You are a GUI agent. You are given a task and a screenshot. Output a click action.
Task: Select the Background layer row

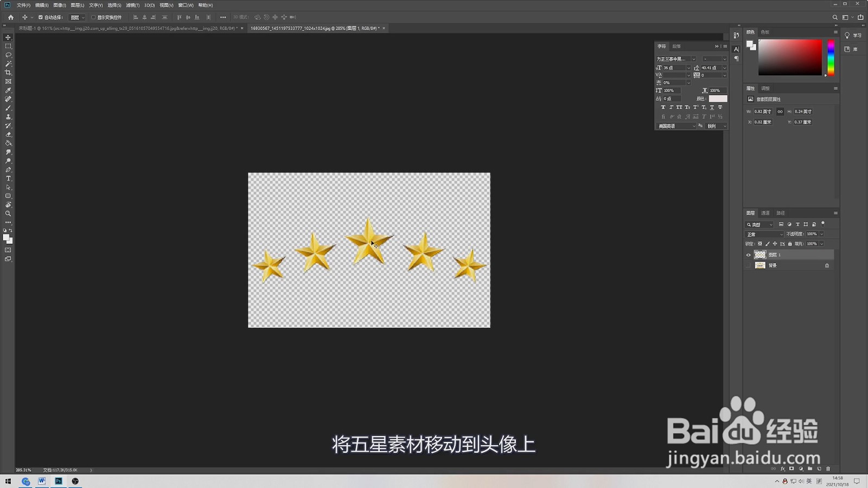pos(789,266)
